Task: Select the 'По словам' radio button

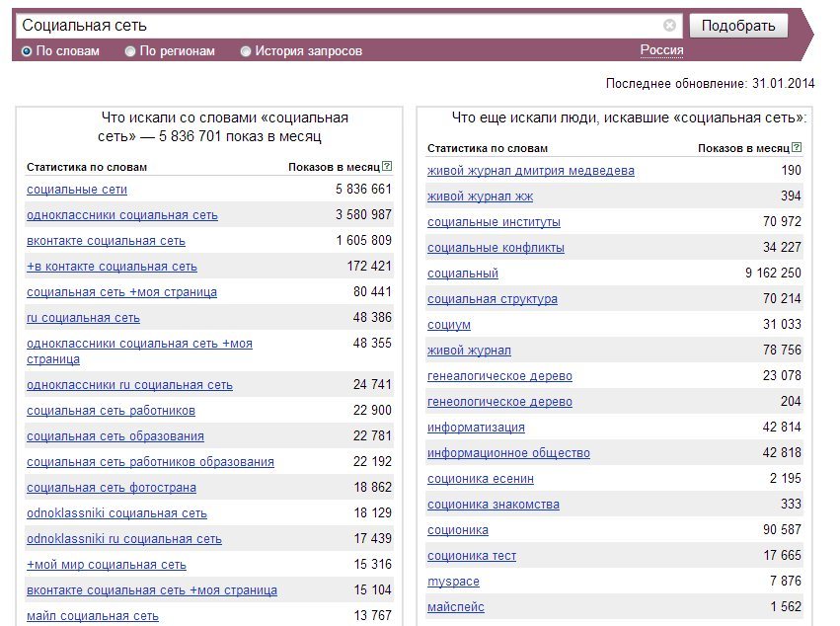Action: [x=27, y=51]
